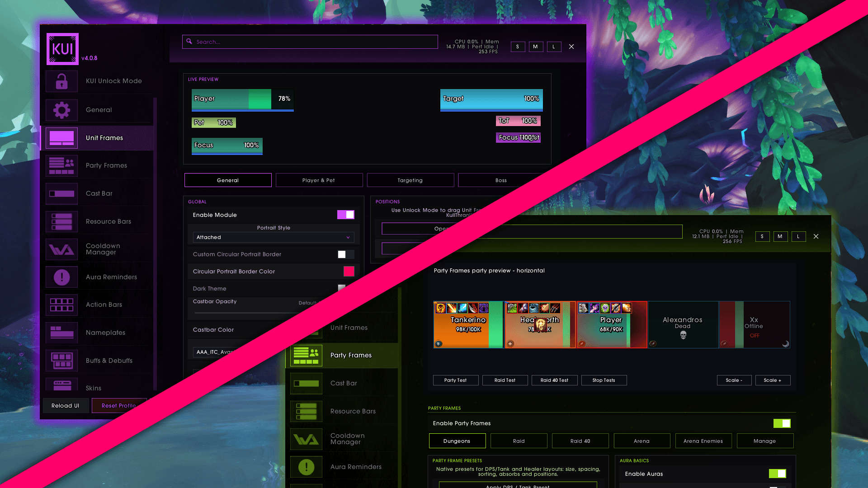Open the Skins icon in purple sidebar
Viewport: 868px width, 488px height.
tap(61, 385)
